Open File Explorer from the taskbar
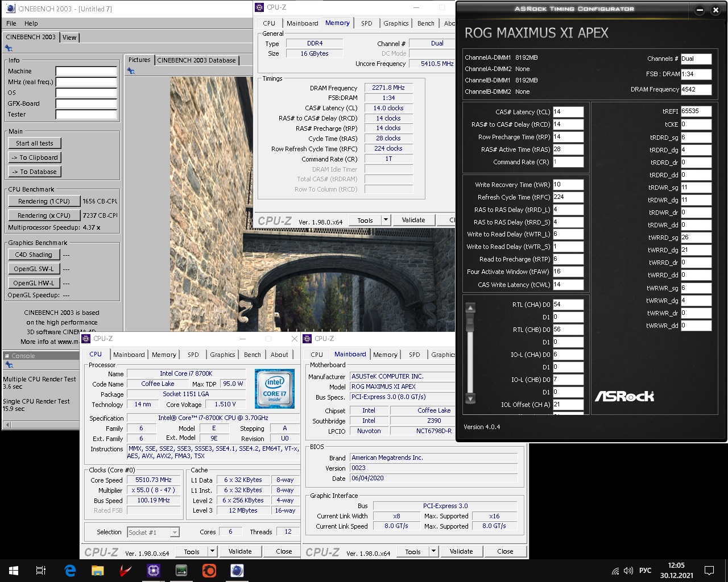The image size is (728, 582). click(98, 571)
